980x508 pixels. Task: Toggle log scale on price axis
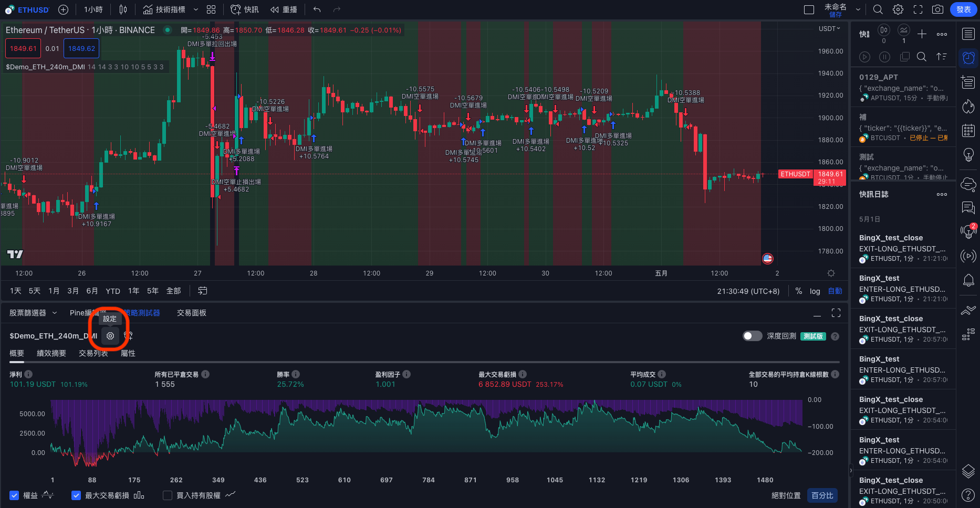pyautogui.click(x=815, y=291)
